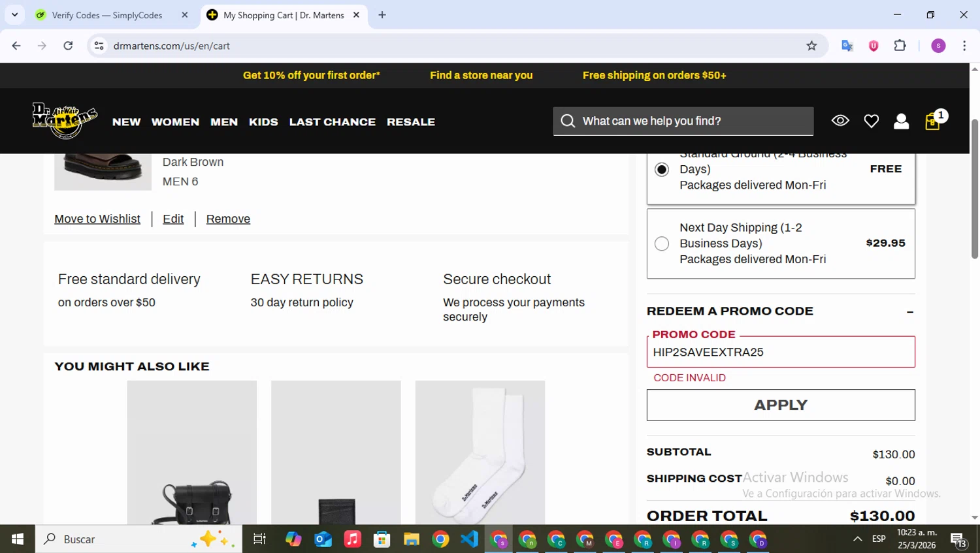Click the search box What can we help
980x553 pixels.
683,121
